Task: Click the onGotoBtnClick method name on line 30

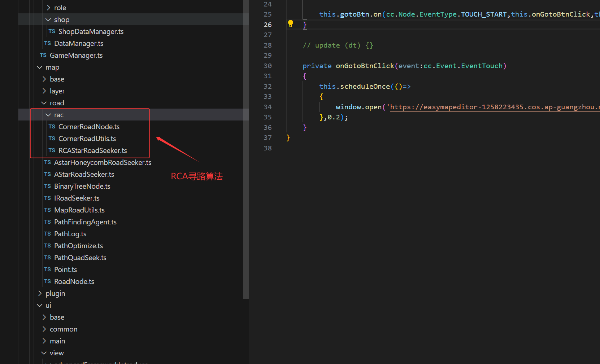Action: pos(365,66)
